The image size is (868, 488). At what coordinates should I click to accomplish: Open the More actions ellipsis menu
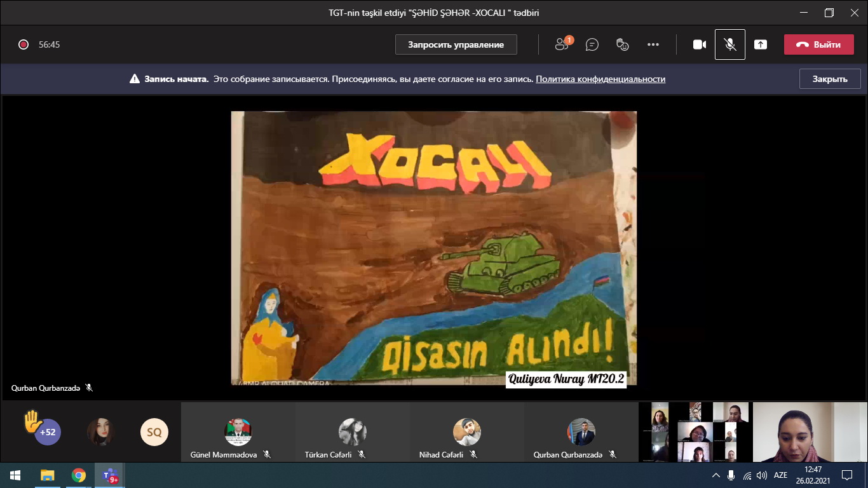pyautogui.click(x=653, y=44)
